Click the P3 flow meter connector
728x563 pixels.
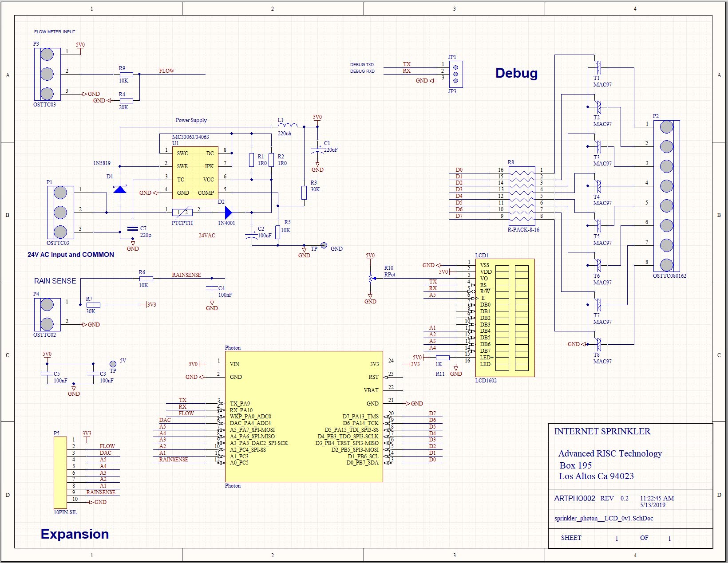(x=47, y=74)
